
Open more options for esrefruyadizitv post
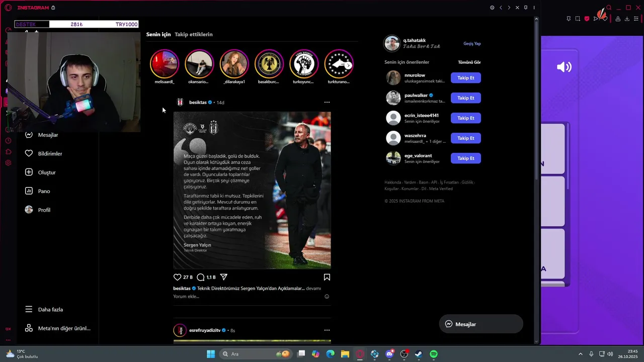pos(327,330)
